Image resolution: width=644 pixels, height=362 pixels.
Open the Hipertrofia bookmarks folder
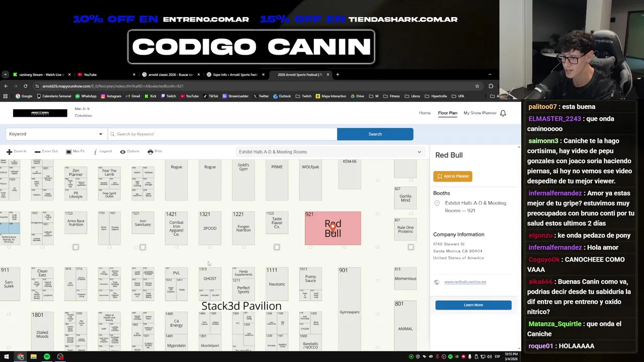[436, 96]
